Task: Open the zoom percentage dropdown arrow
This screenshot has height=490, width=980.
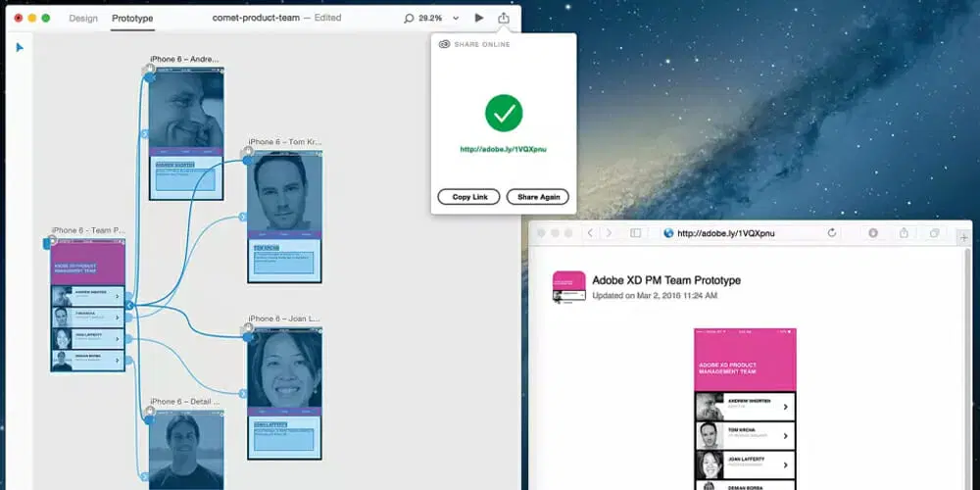Action: tap(456, 19)
